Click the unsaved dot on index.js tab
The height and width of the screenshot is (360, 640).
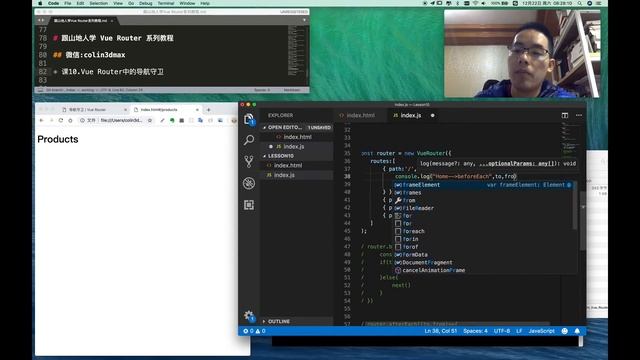(x=433, y=116)
